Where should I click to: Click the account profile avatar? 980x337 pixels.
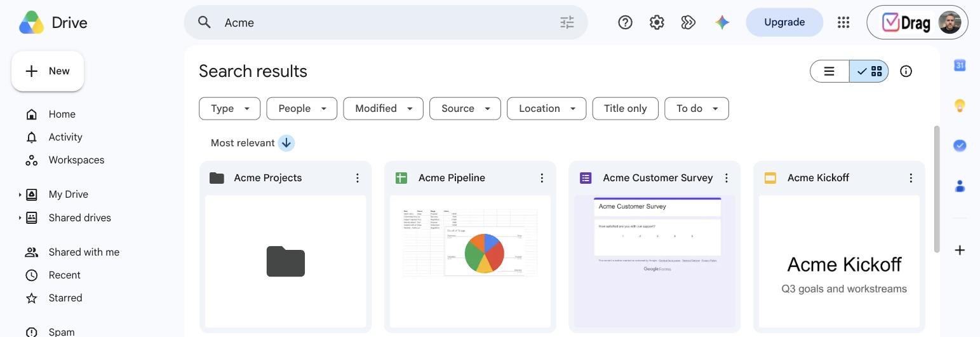pos(950,22)
